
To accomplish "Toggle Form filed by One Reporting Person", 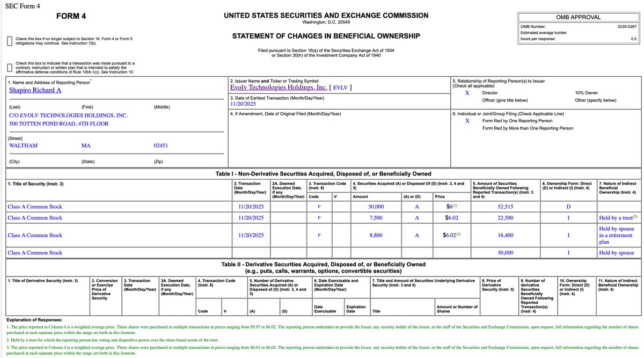I will [x=466, y=120].
